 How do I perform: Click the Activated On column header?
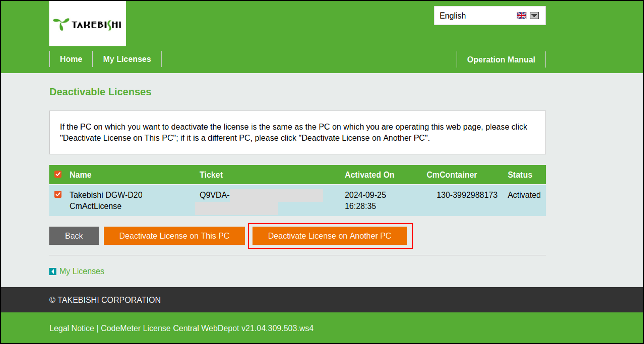[369, 175]
